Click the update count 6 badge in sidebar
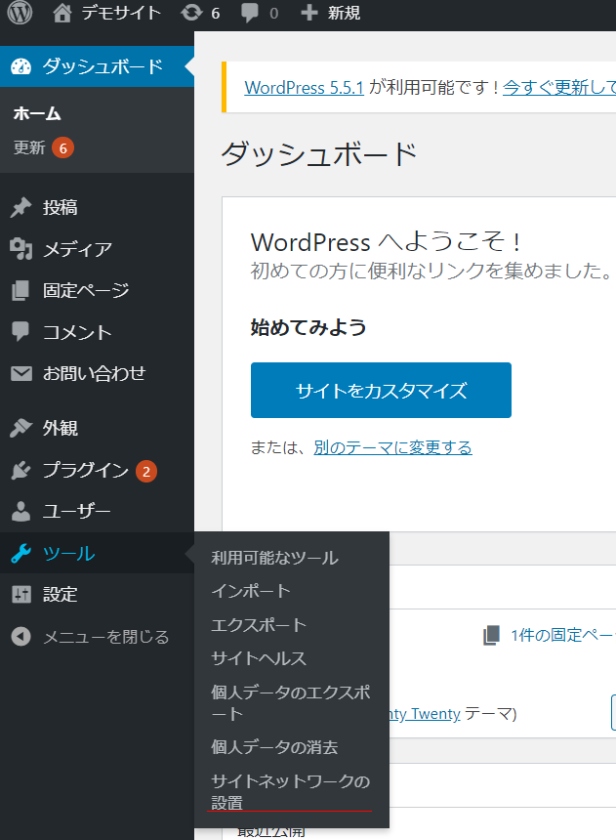The width and height of the screenshot is (616, 840). [x=62, y=147]
